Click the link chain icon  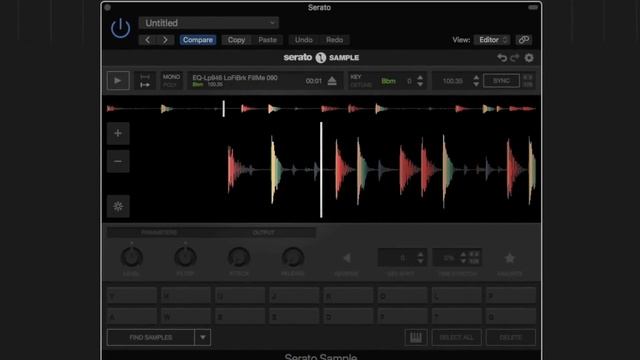[524, 40]
